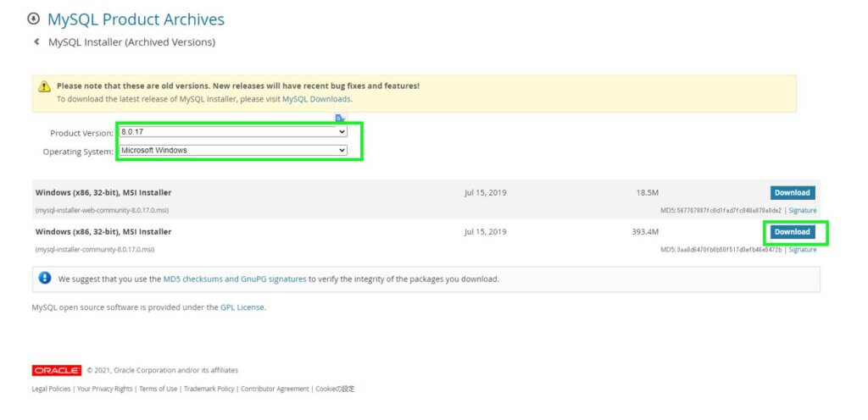
Task: Follow the MySQL Downloads link
Action: click(316, 99)
